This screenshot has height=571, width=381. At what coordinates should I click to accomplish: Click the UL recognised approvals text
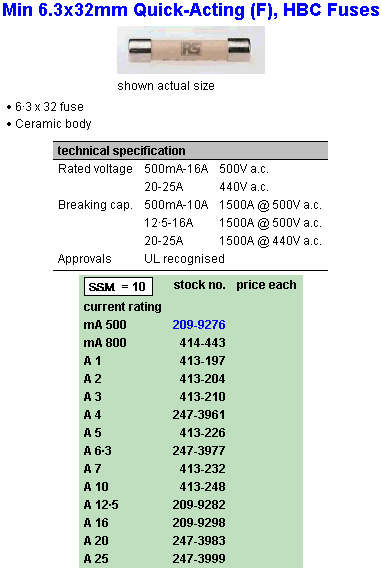[x=184, y=259]
